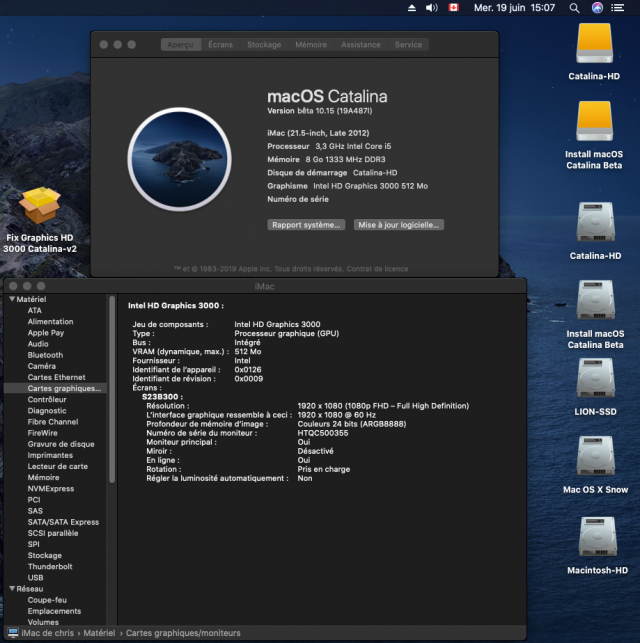This screenshot has height=643, width=640.
Task: Select SCSI parallèle in the sidebar
Action: coord(52,533)
